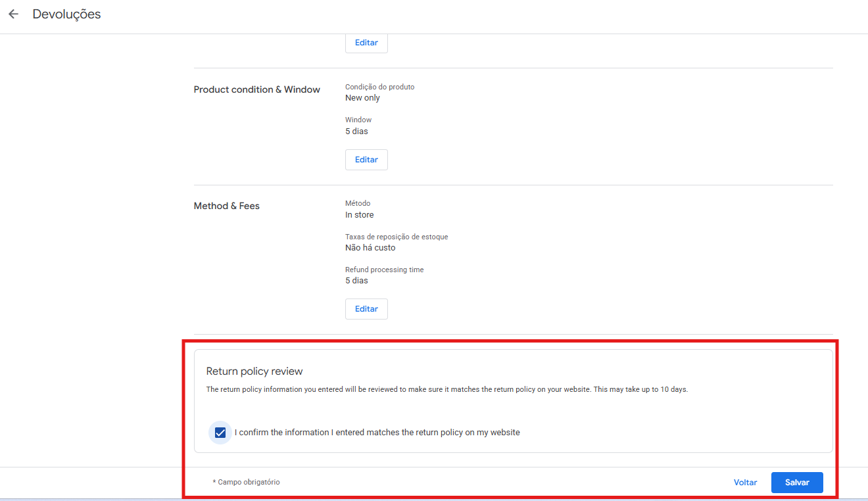Click the back arrow next to Devoluções
The height and width of the screenshot is (501, 868).
[x=13, y=14]
